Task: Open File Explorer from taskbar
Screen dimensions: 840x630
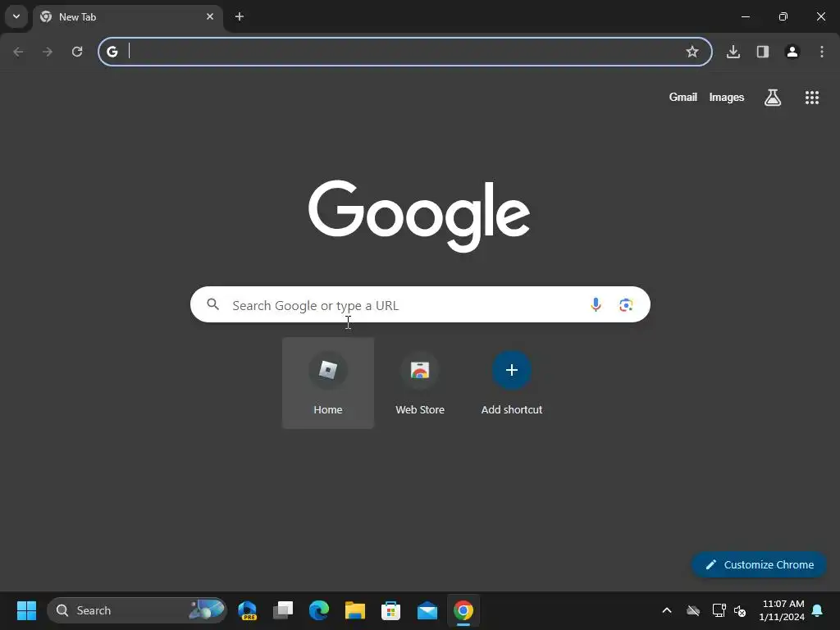Action: coord(354,610)
